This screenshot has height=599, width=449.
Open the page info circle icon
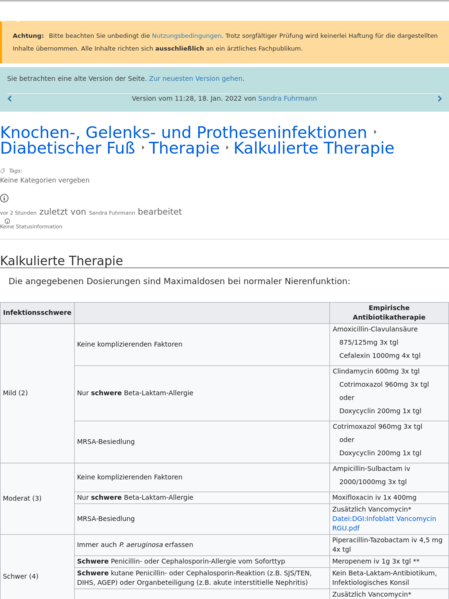tap(4, 198)
